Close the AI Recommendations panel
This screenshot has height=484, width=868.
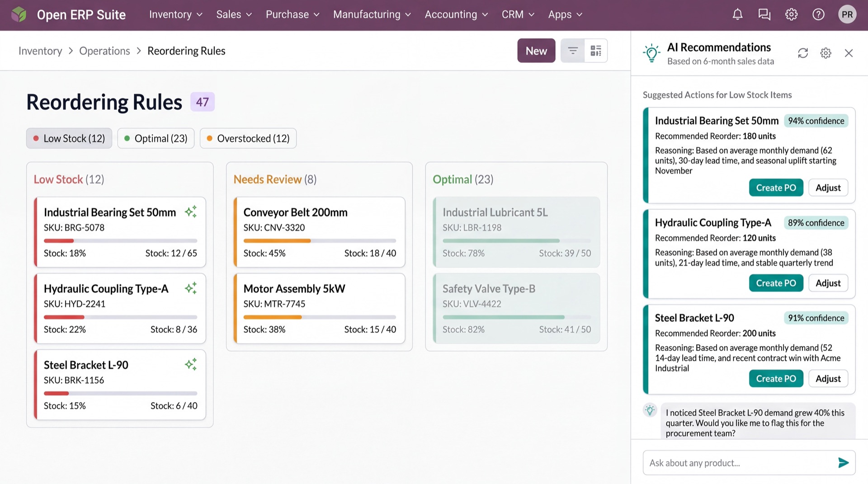[849, 53]
